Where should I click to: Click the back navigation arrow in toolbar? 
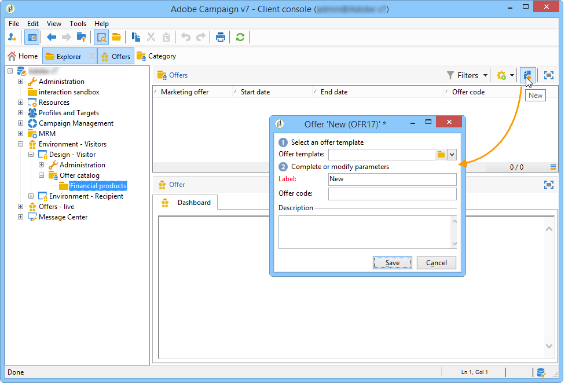[x=52, y=37]
